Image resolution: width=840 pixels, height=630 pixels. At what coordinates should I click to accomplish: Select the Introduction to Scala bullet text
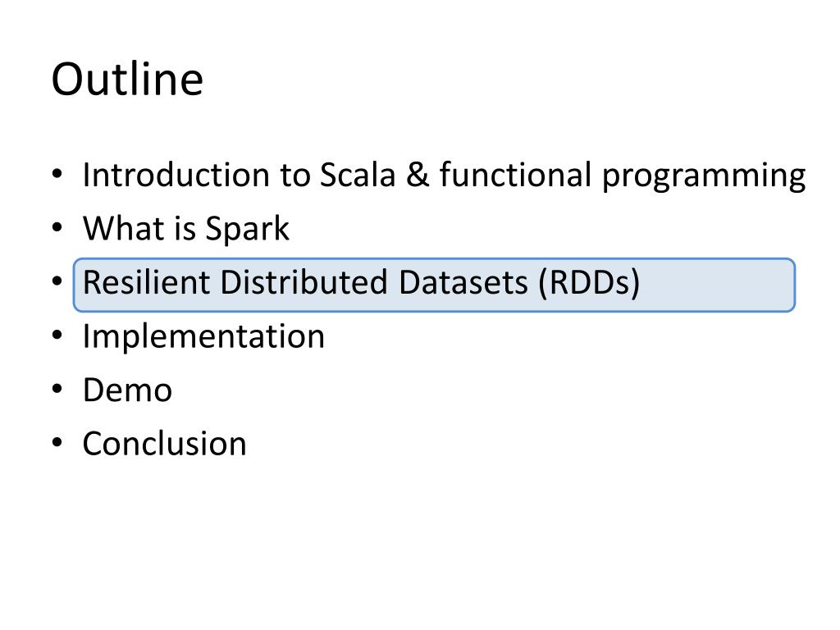click(444, 176)
